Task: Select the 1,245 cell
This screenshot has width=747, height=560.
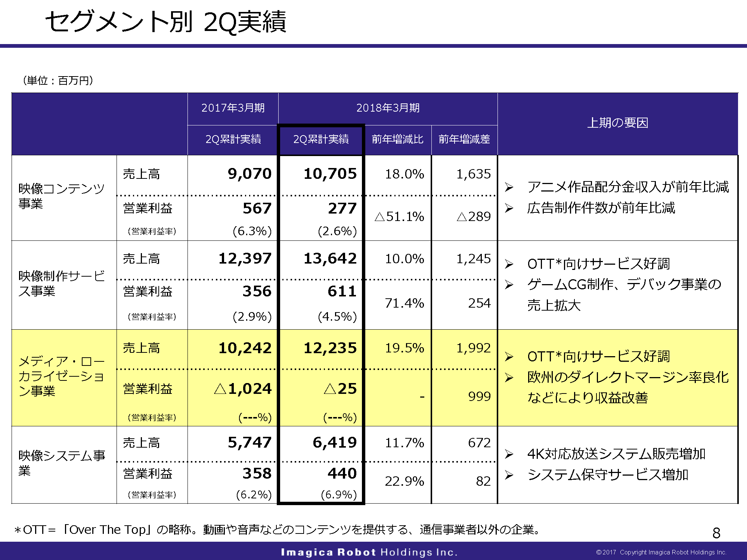Action: 474,259
